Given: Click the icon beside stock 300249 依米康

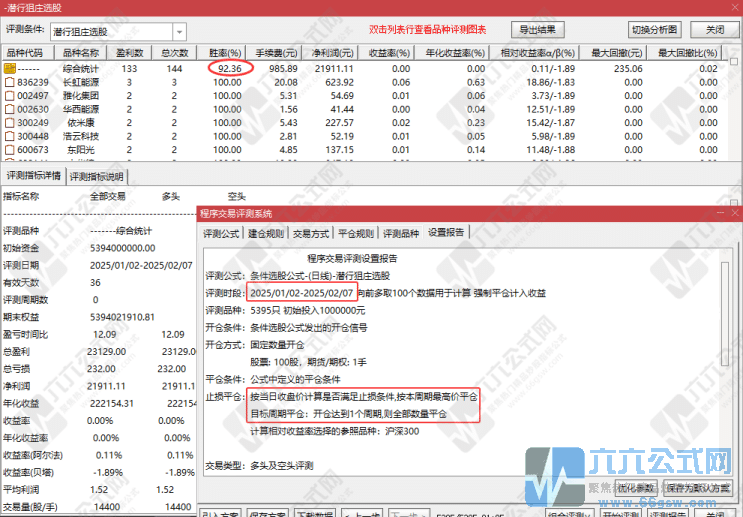Looking at the screenshot, I should pyautogui.click(x=9, y=122).
